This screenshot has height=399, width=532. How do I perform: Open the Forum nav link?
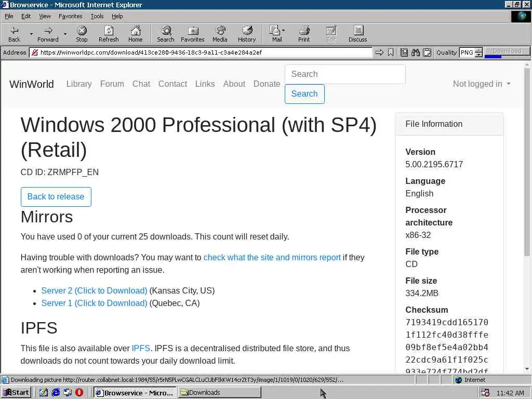tap(112, 84)
